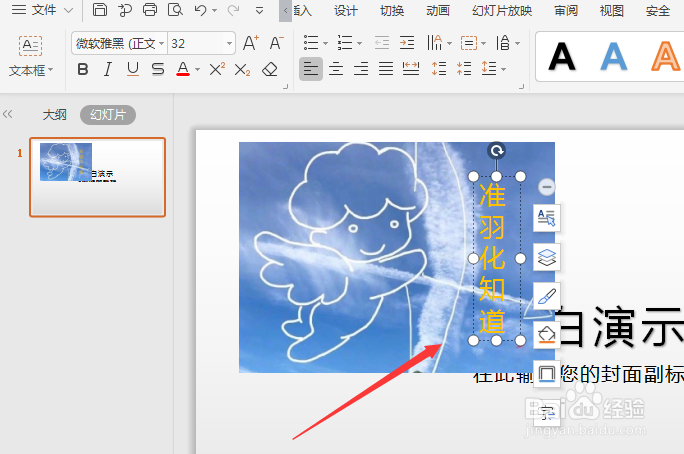Select the 幻灯片 panel tab
The width and height of the screenshot is (684, 454).
pyautogui.click(x=108, y=115)
